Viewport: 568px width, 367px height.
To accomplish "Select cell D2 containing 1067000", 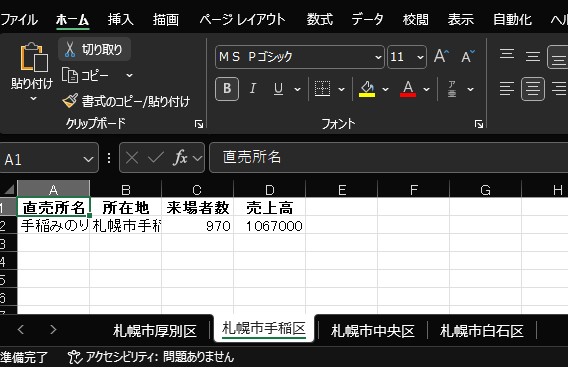I will pyautogui.click(x=270, y=225).
